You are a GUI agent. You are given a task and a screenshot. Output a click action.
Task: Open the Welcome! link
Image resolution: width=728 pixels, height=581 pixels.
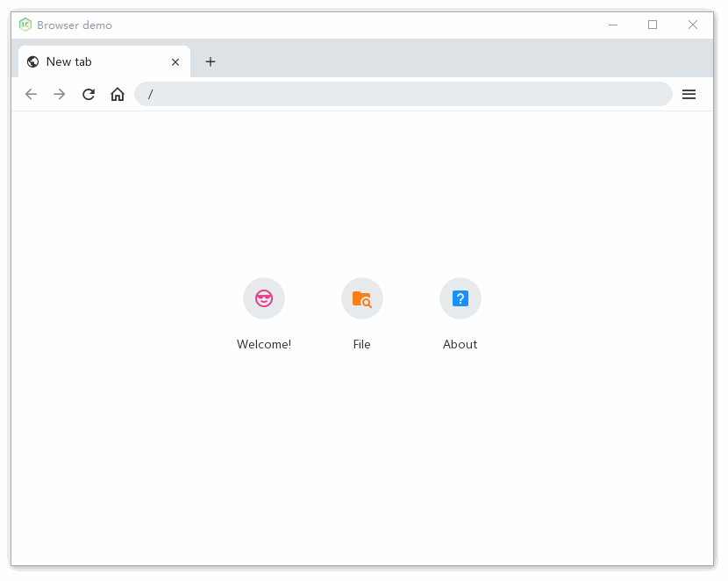coord(264,344)
